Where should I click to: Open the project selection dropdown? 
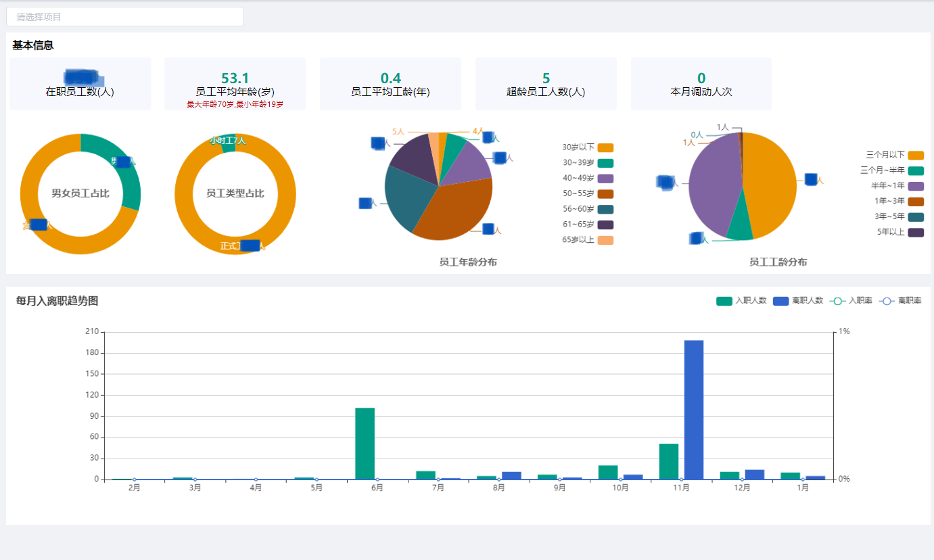click(125, 17)
